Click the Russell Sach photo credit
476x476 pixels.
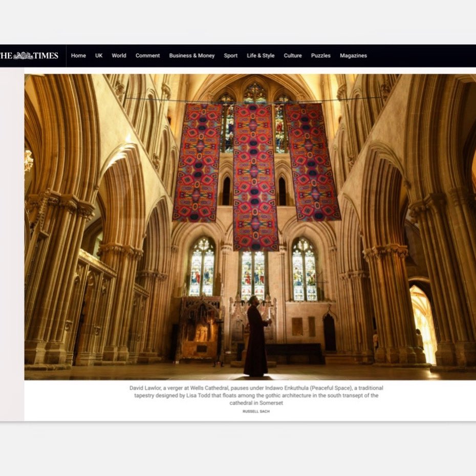(x=256, y=412)
